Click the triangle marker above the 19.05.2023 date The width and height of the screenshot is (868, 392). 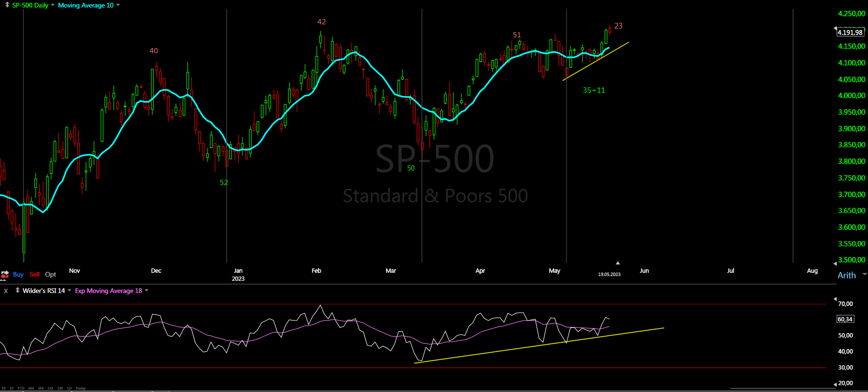(617, 263)
